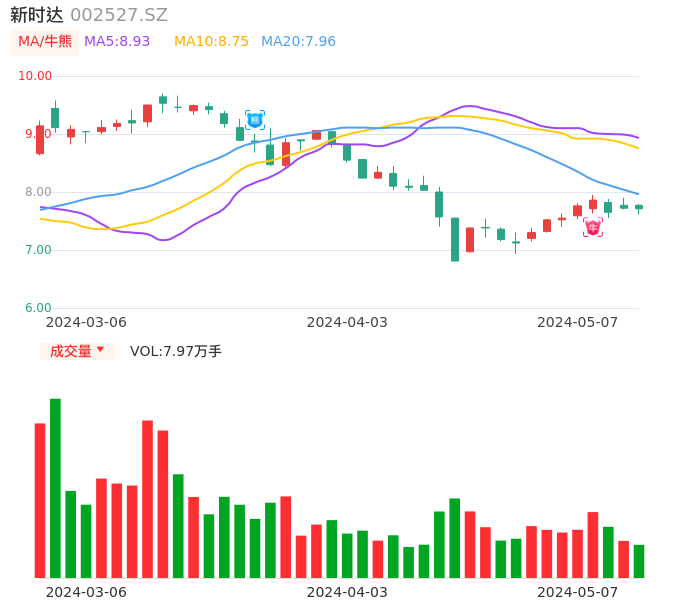
Task: Click the first red candlestick on the chart
Action: pyautogui.click(x=40, y=140)
